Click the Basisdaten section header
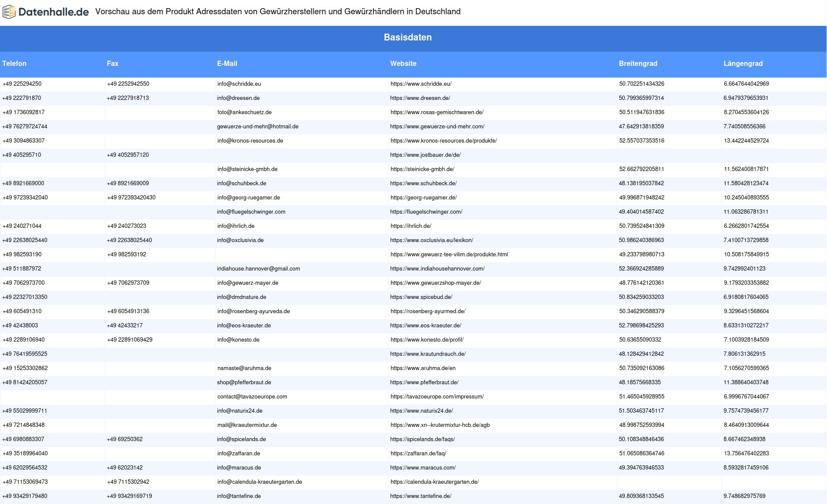Screen dimensions: 827x504 [x=408, y=37]
